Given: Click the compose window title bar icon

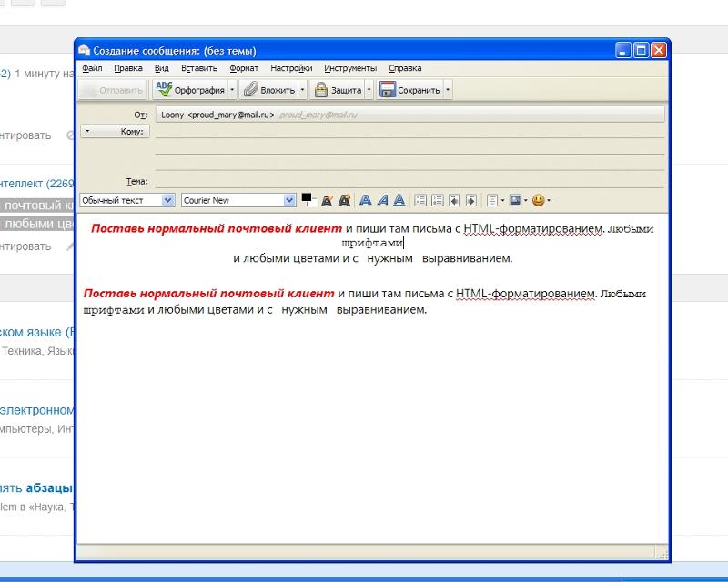Looking at the screenshot, I should tap(84, 50).
